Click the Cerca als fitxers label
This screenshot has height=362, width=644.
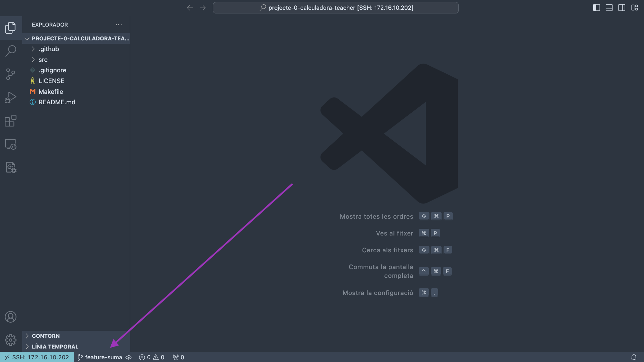click(x=387, y=250)
